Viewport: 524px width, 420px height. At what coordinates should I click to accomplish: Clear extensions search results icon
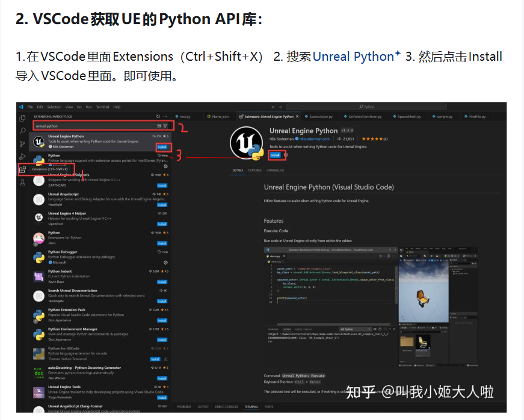pyautogui.click(x=159, y=126)
